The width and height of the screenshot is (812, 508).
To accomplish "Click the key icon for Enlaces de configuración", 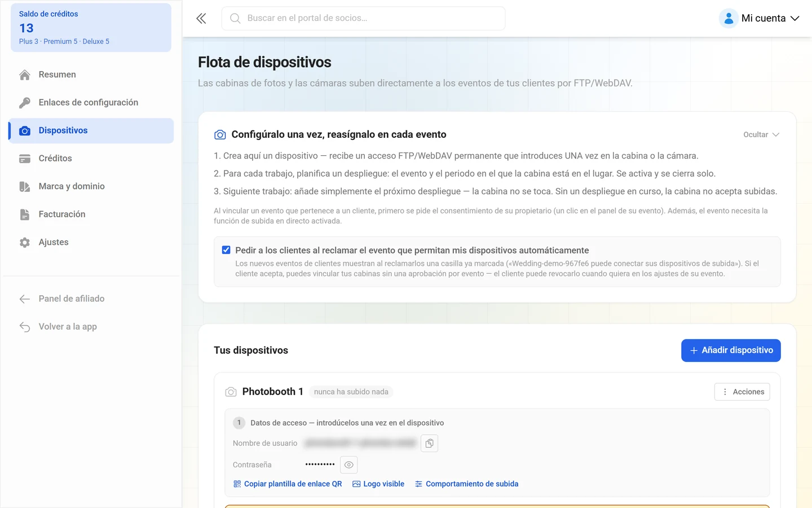I will click(25, 103).
